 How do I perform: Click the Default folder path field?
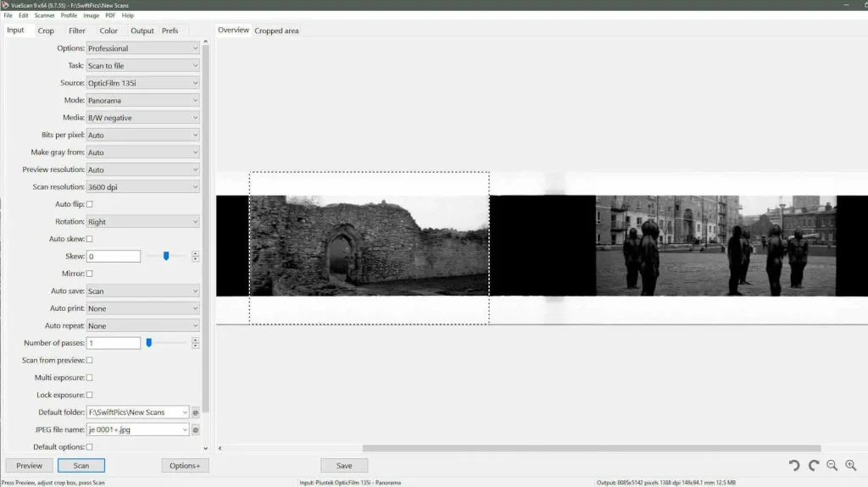point(137,412)
